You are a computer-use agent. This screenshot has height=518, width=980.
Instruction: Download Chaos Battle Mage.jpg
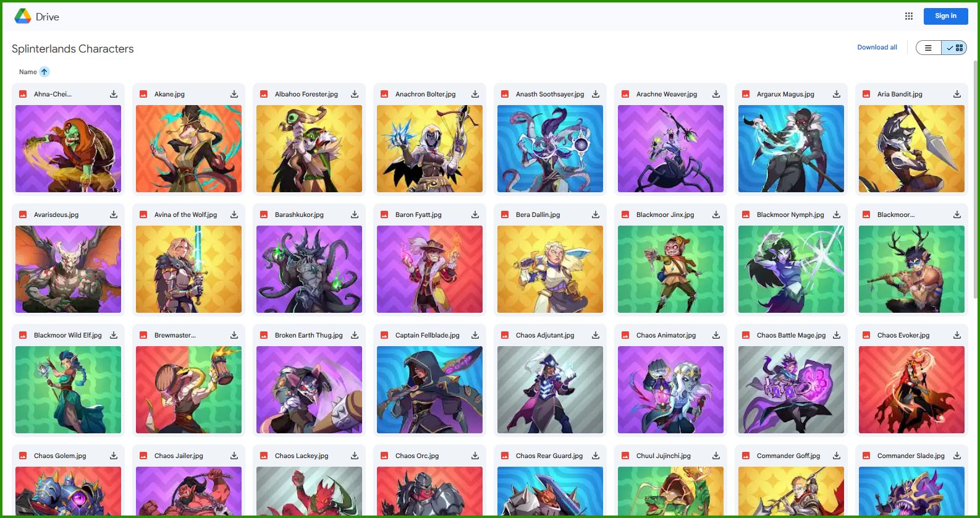point(837,335)
